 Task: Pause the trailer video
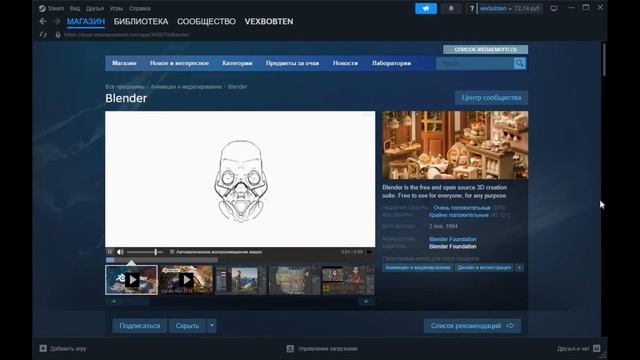tap(110, 252)
